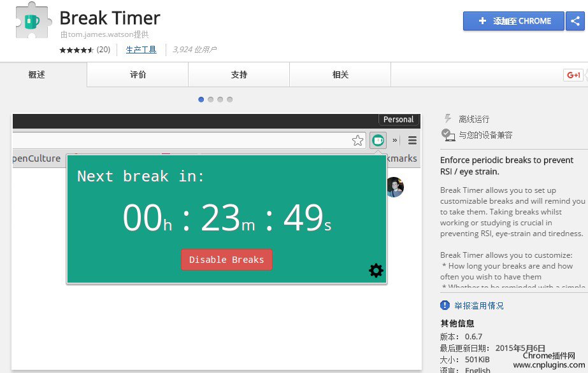Click the toolbar overflow chevron icon
This screenshot has height=373, width=588.
pos(394,141)
